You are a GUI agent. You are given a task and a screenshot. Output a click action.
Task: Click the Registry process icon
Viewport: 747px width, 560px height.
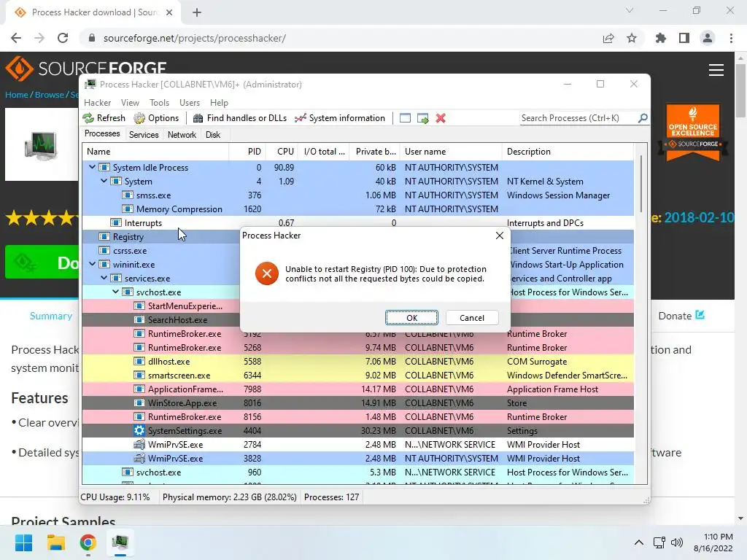(104, 237)
